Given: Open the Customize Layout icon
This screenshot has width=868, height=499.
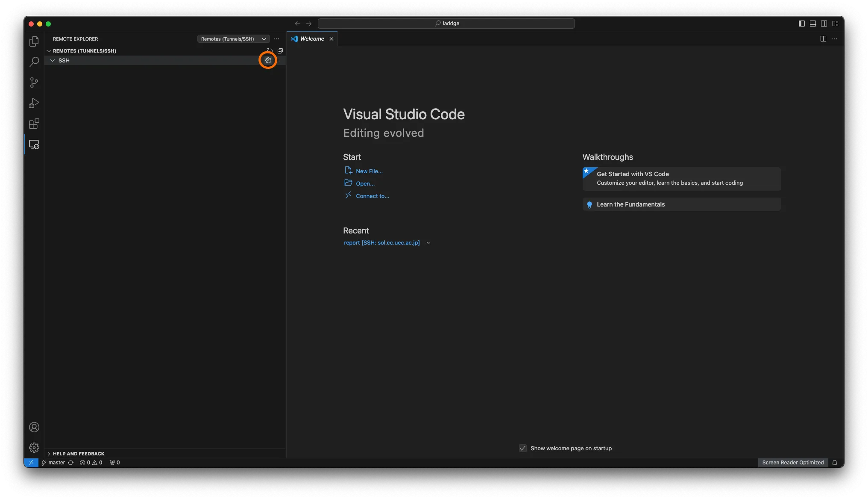Looking at the screenshot, I should click(836, 24).
